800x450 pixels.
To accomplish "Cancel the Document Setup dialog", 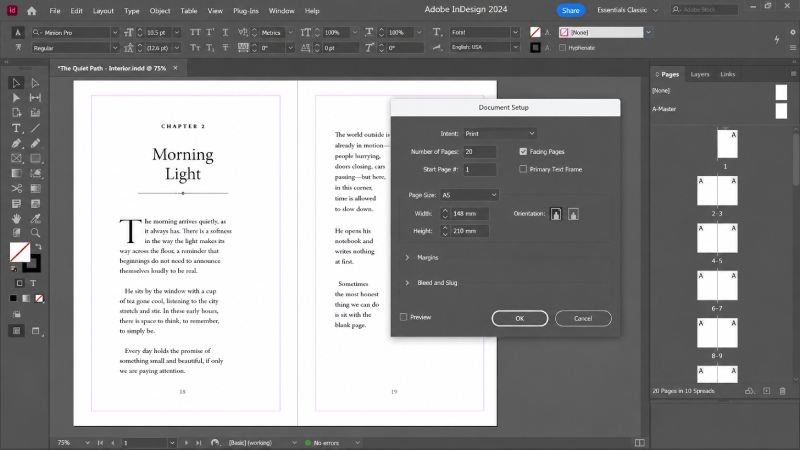I will (583, 318).
